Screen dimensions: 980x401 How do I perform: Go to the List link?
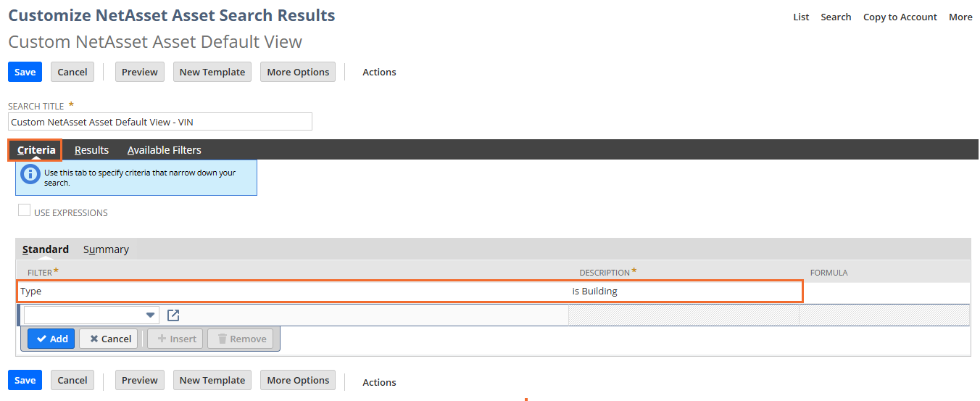801,17
